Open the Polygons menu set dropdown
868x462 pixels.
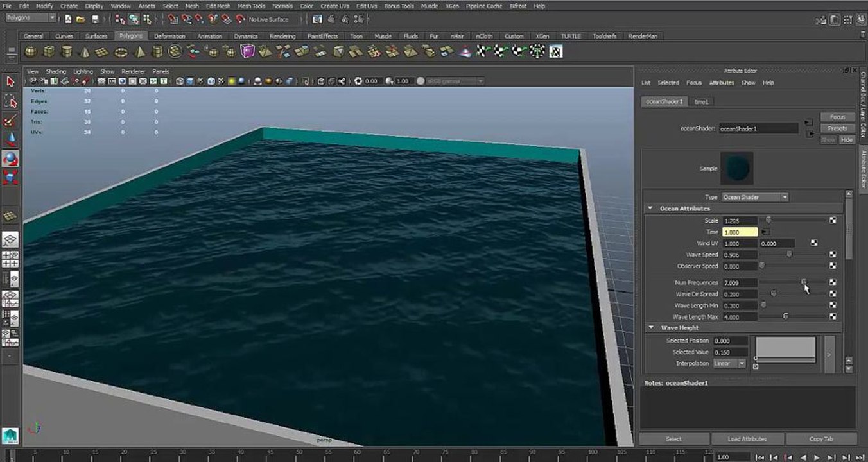[x=30, y=18]
